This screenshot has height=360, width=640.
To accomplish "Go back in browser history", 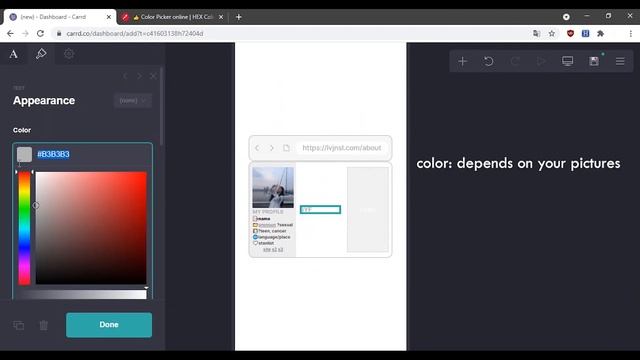I will pyautogui.click(x=10, y=33).
